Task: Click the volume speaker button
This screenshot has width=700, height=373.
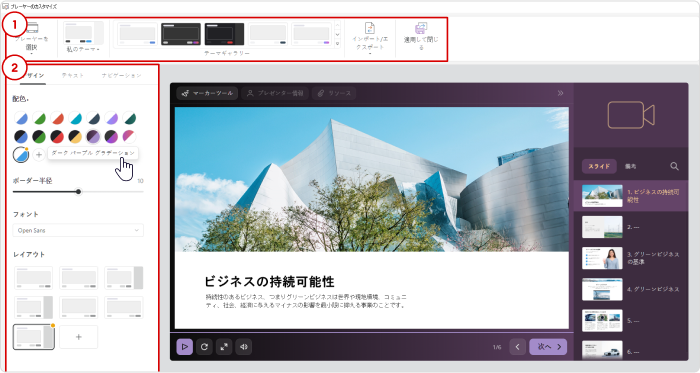Action: click(x=244, y=347)
